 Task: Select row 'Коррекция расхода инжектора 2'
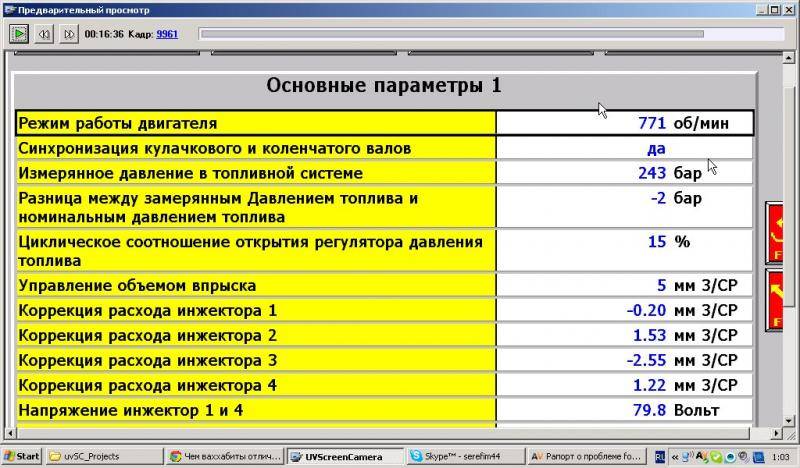point(384,335)
